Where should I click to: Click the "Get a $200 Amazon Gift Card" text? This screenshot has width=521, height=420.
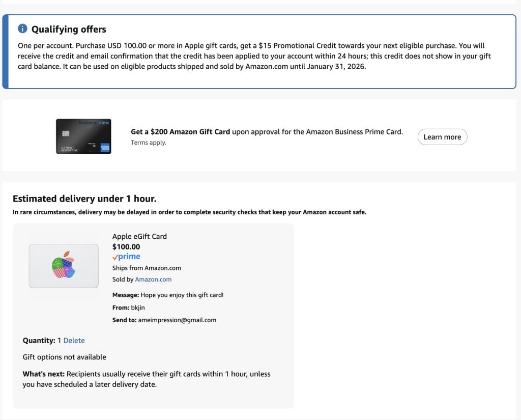[181, 132]
